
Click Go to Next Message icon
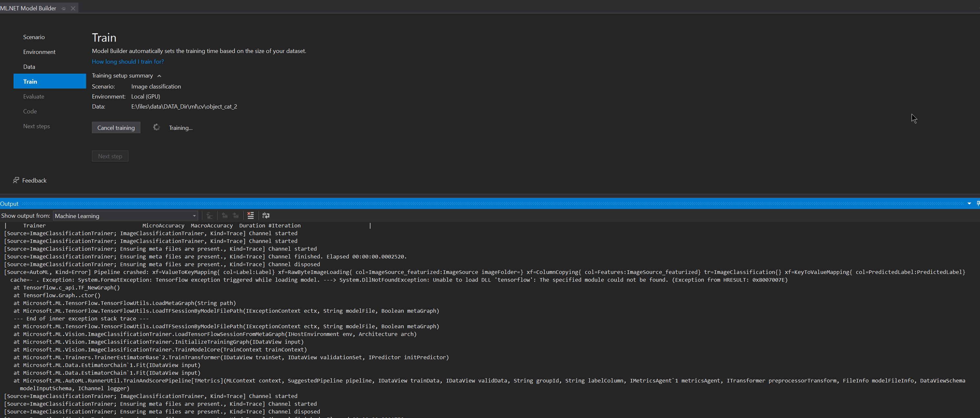tap(236, 215)
